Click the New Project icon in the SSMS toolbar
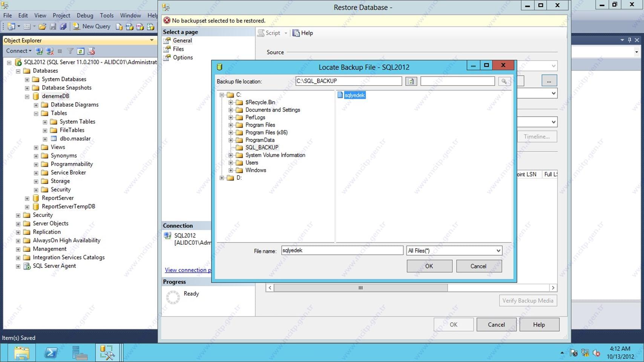The width and height of the screenshot is (644, 362). [x=11, y=26]
